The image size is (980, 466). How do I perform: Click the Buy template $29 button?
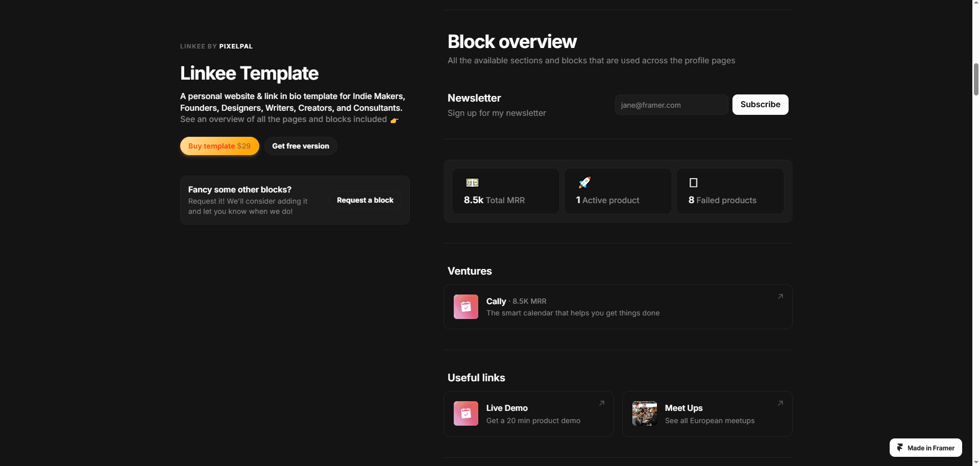click(219, 146)
